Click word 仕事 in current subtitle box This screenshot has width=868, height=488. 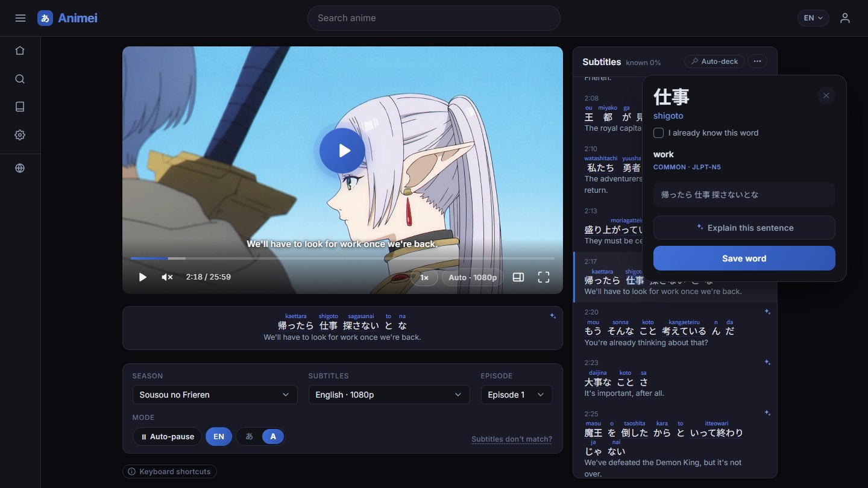click(x=329, y=325)
